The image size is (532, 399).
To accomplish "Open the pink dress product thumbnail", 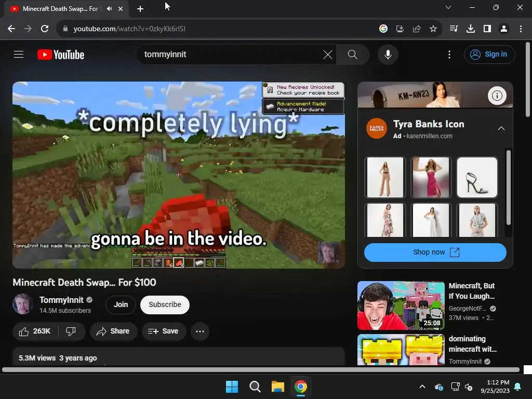I will [431, 177].
